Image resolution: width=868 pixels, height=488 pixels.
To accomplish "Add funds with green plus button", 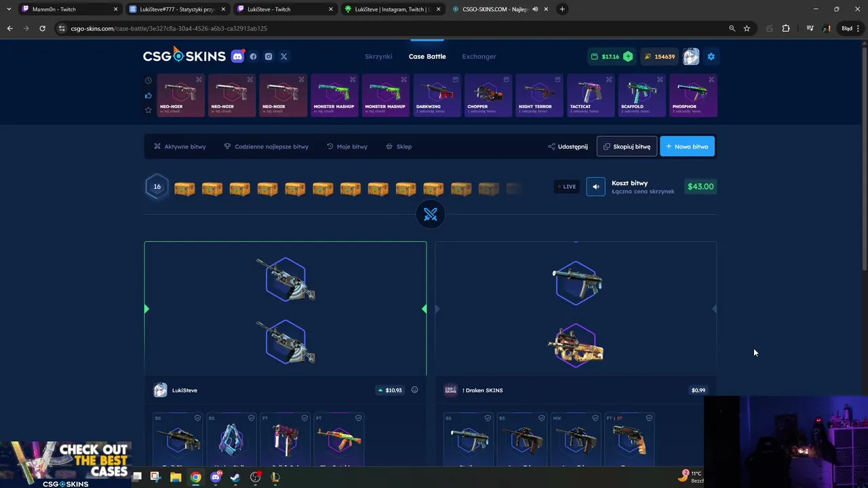I will pyautogui.click(x=628, y=56).
